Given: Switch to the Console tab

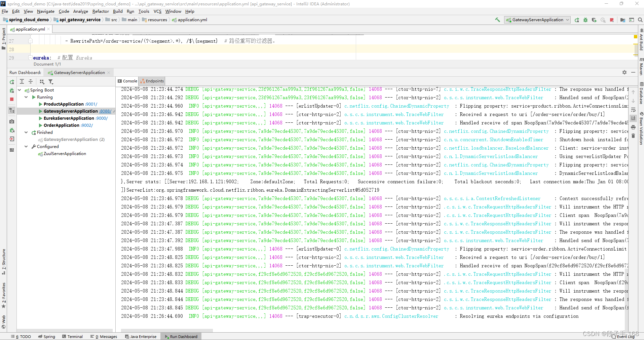Looking at the screenshot, I should coord(127,81).
